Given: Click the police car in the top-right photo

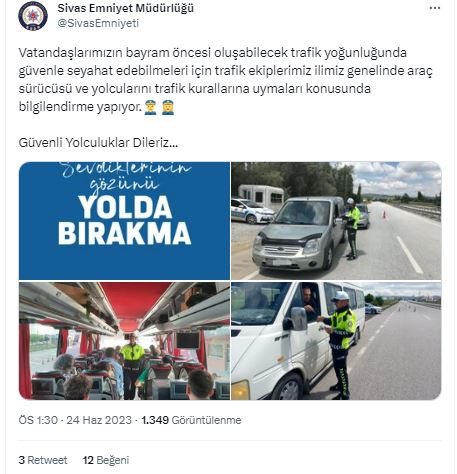Looking at the screenshot, I should click(252, 211).
